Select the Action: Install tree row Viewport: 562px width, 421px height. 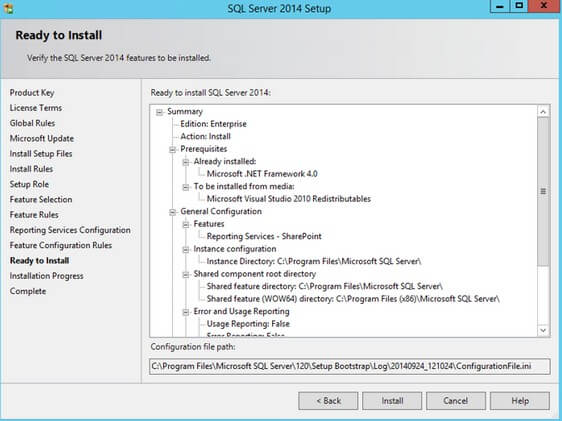coord(205,137)
